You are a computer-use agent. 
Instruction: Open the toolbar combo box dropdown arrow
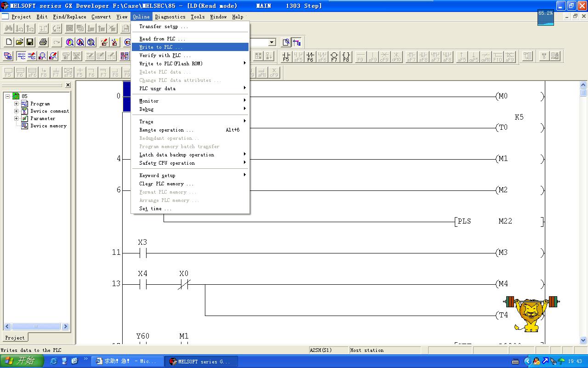tap(272, 42)
